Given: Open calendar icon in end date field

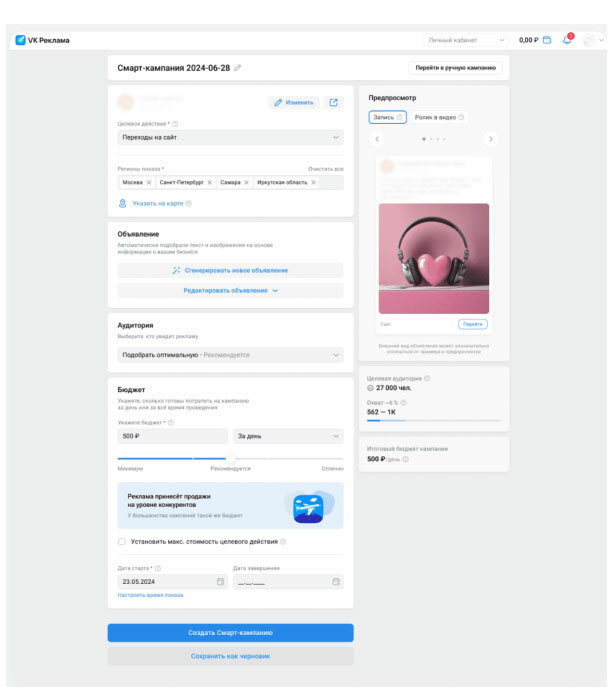Looking at the screenshot, I should pos(336,581).
